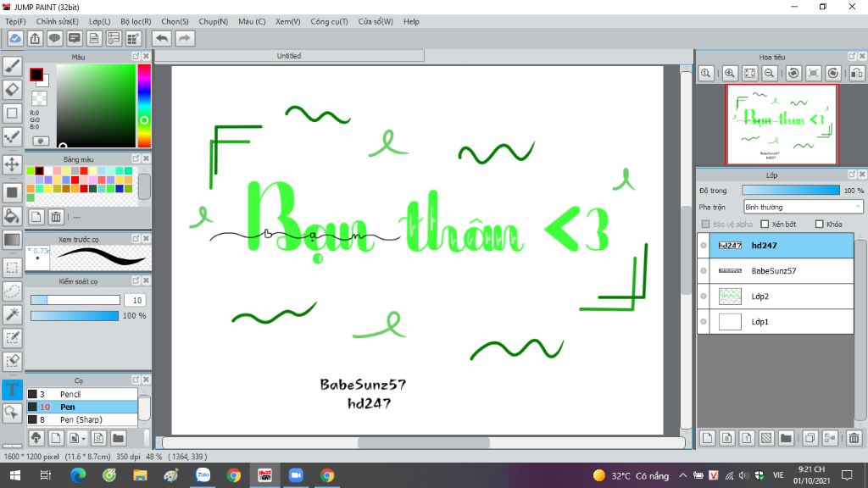Image resolution: width=868 pixels, height=488 pixels.
Task: Open the Công cụ(T) menu
Action: pos(329,21)
